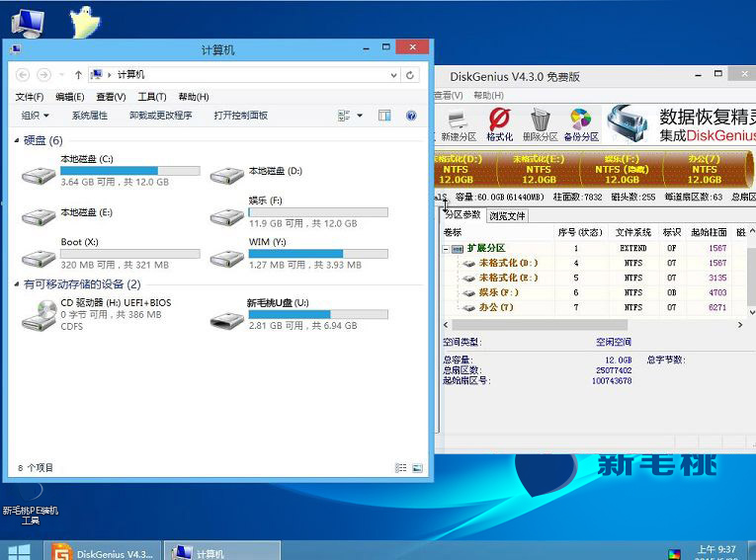Open the 查看(V) menu in the Computer window
The width and height of the screenshot is (756, 560).
tap(111, 97)
